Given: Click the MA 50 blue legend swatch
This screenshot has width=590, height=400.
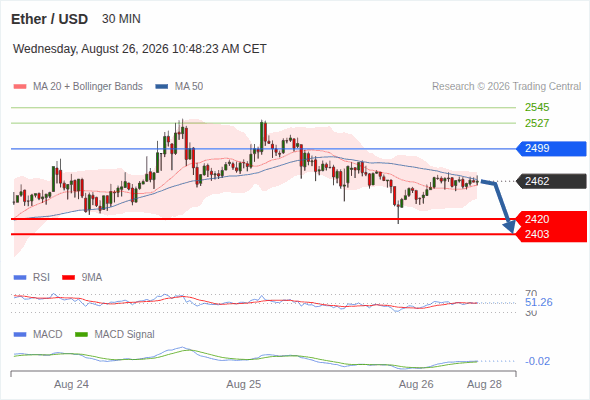Looking at the screenshot, I should coord(162,87).
